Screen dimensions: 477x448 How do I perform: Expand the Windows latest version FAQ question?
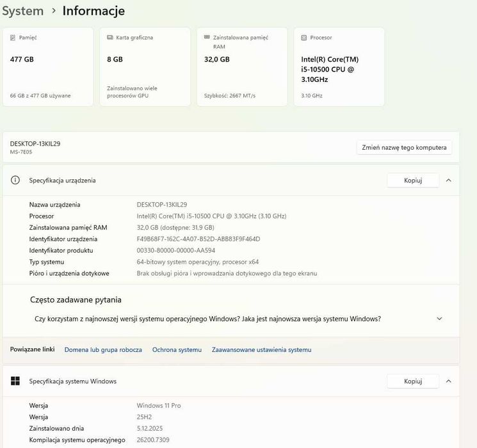439,319
